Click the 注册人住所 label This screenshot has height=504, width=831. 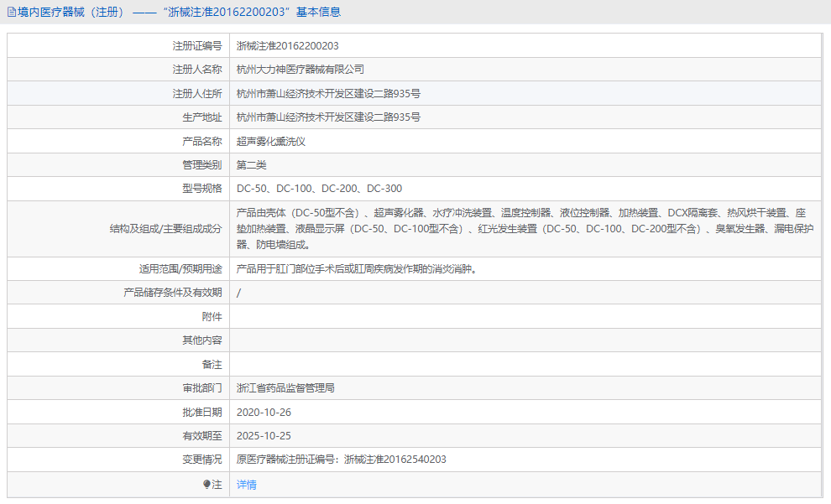click(x=197, y=94)
